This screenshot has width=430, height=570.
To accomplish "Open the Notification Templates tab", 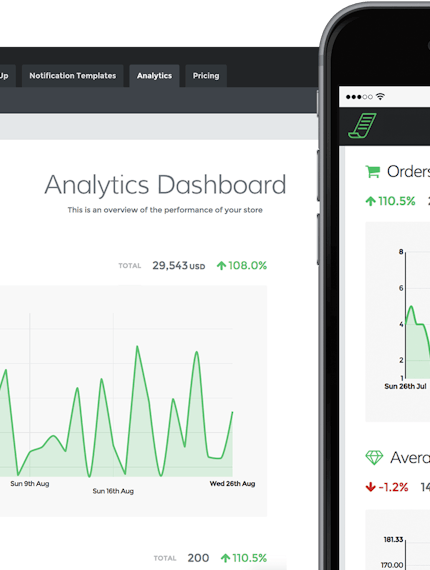I will 73,76.
